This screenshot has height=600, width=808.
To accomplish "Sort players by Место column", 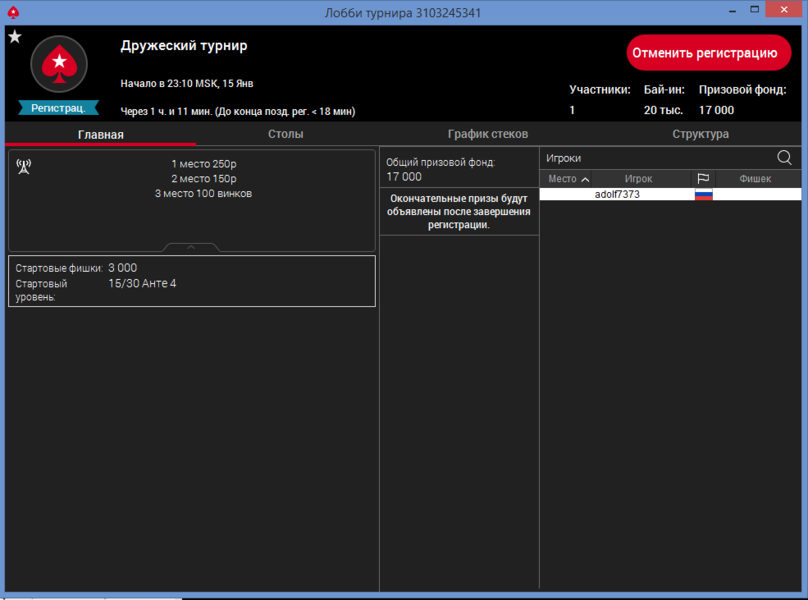I will [566, 179].
